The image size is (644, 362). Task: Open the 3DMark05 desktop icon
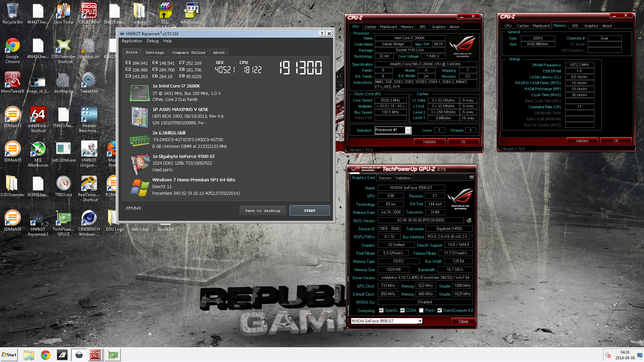[12, 152]
